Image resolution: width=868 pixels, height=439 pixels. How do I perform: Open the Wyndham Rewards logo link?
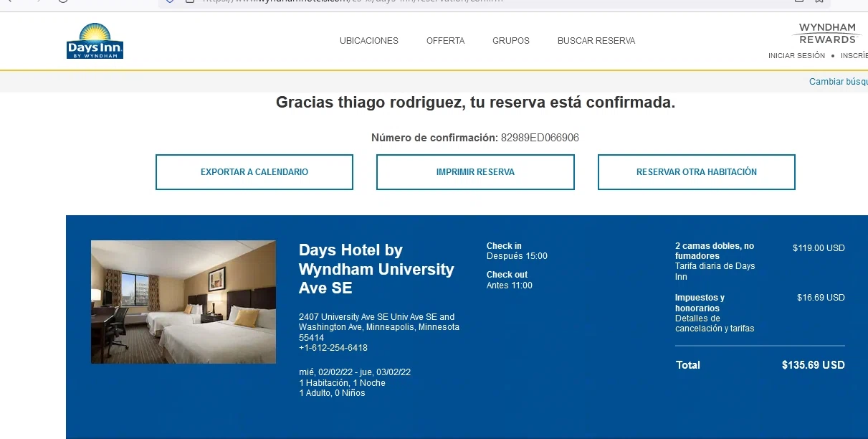(828, 33)
